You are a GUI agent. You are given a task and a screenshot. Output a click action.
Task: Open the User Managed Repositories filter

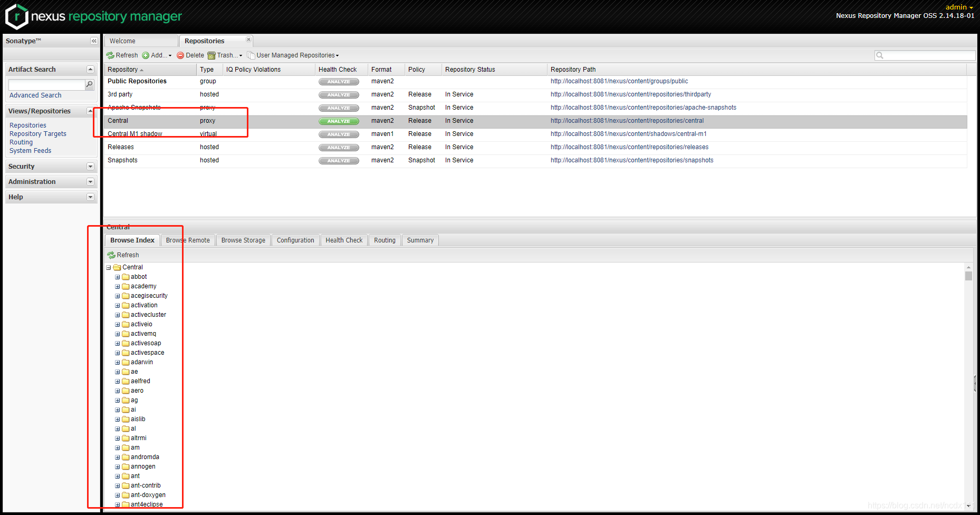click(293, 55)
